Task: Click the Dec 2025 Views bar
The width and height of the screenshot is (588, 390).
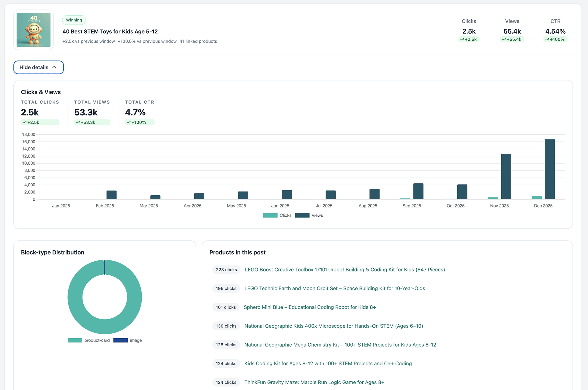Action: pos(550,169)
